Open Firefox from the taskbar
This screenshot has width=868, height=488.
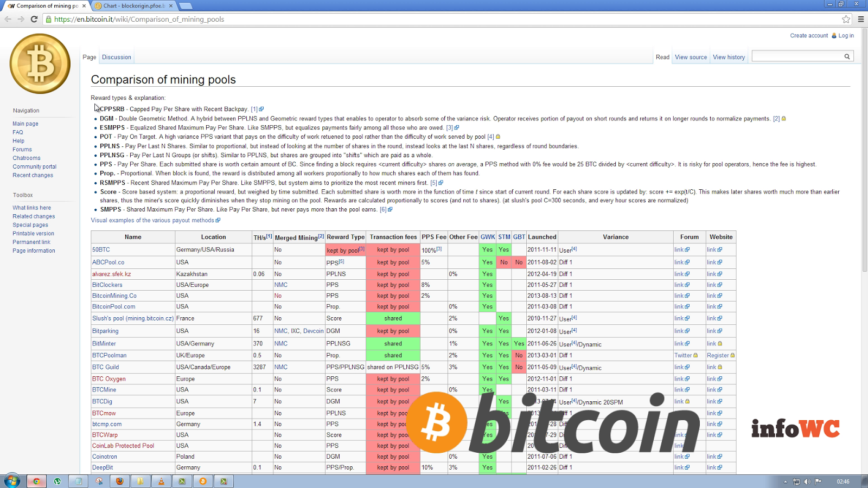click(x=120, y=481)
